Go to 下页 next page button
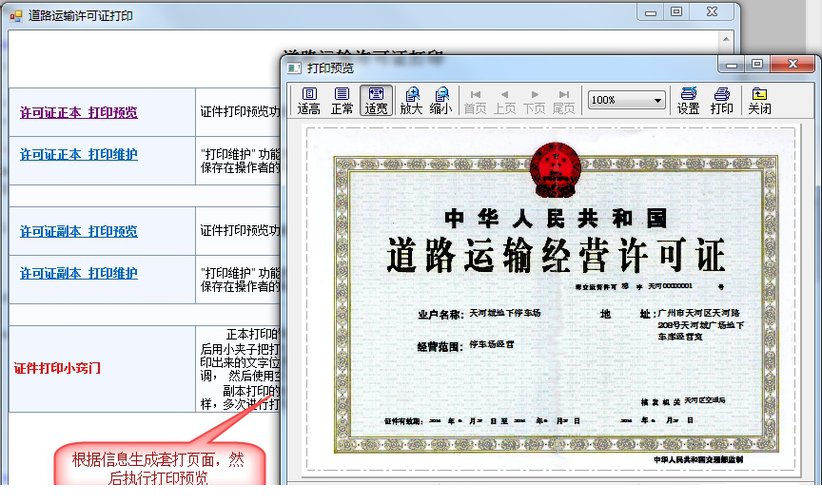The image size is (822, 504). 535,100
